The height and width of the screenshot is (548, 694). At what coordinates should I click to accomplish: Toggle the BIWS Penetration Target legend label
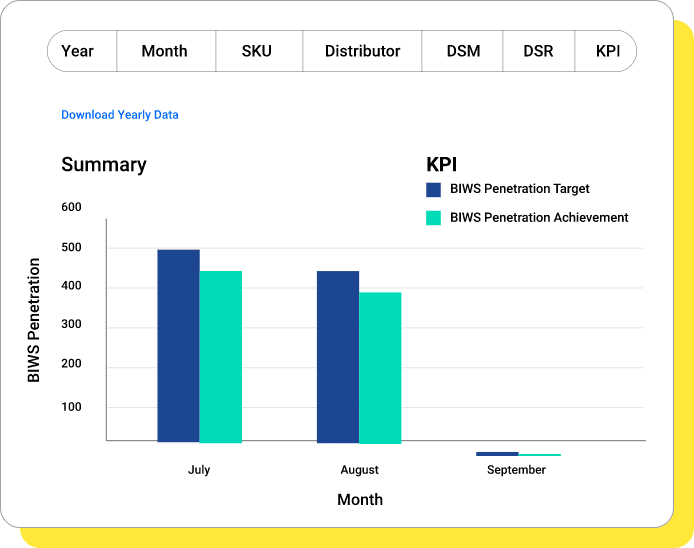[520, 189]
